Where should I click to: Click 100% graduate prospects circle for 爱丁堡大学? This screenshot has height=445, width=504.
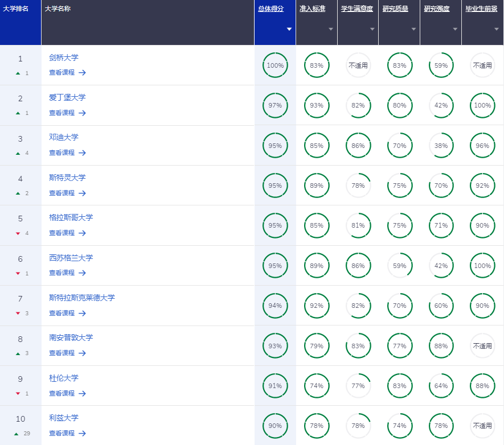pyautogui.click(x=482, y=105)
